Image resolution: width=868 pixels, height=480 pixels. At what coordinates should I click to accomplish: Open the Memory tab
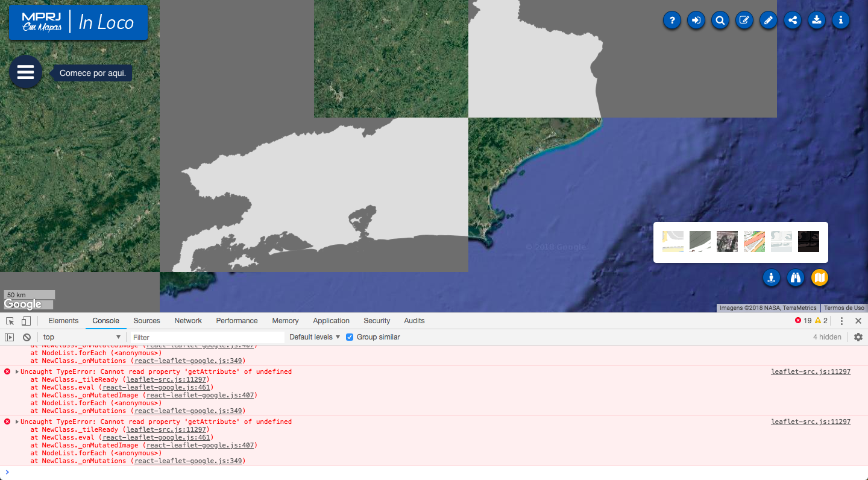[285, 321]
